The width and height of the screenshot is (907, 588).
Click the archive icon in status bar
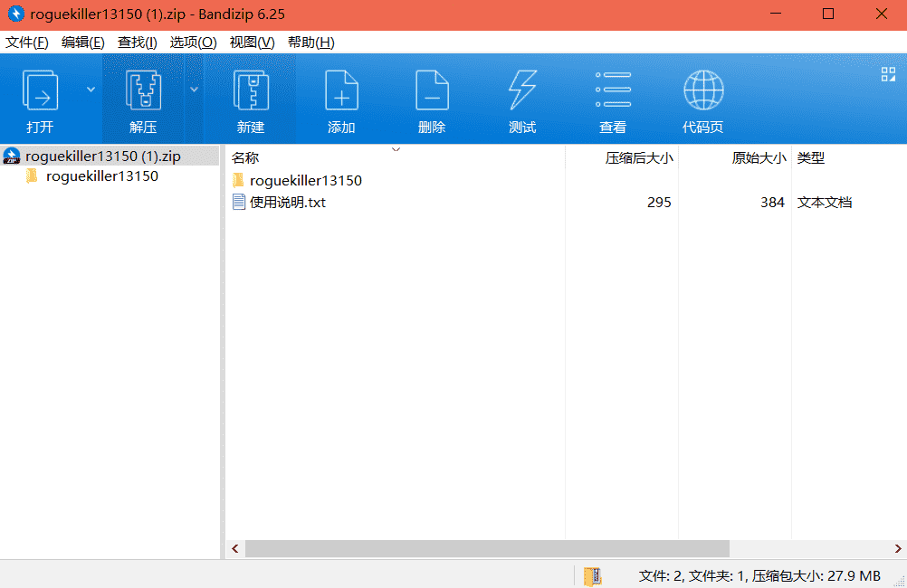(x=592, y=576)
